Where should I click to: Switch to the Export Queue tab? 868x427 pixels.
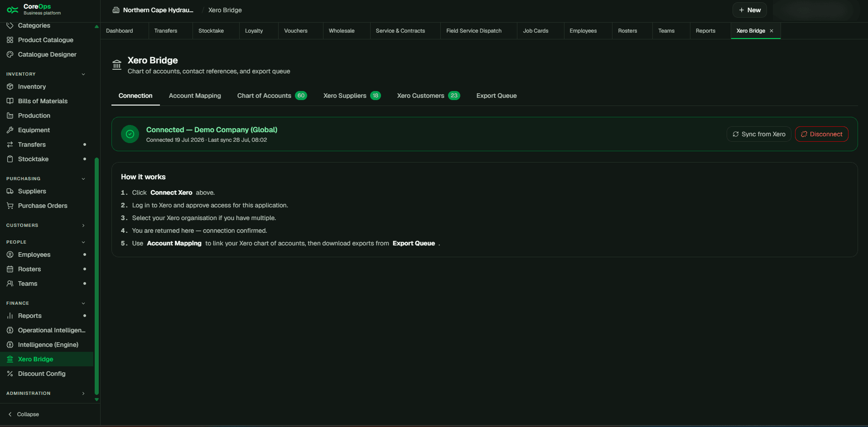tap(497, 96)
